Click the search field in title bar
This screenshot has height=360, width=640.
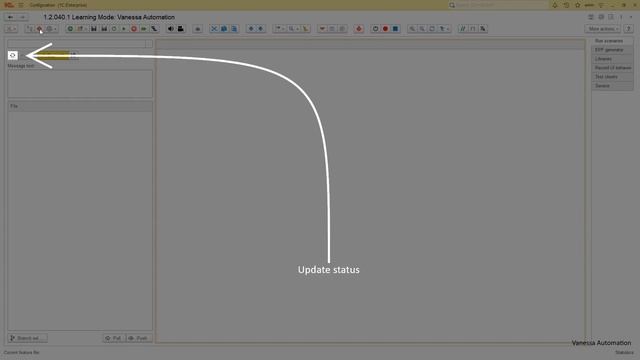click(x=498, y=5)
